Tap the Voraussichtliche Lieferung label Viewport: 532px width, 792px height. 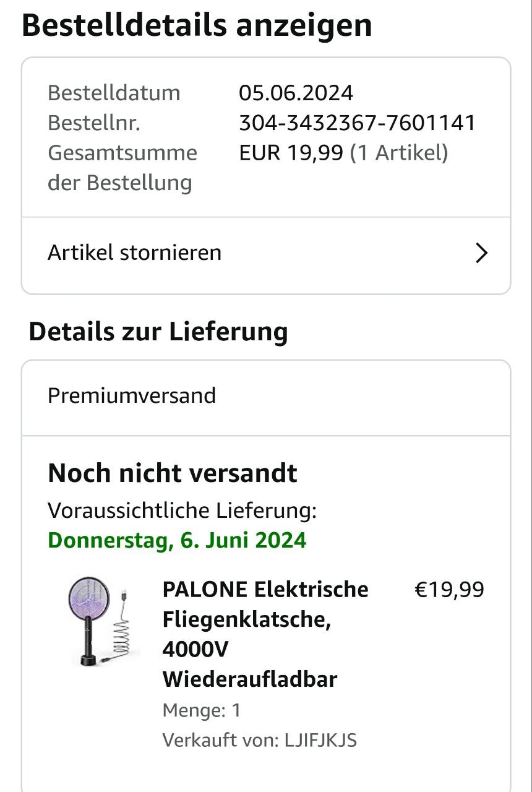click(x=182, y=511)
